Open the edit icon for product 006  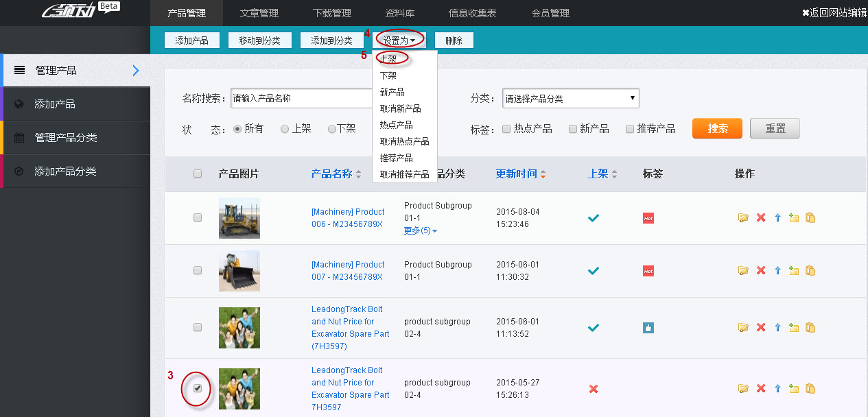[743, 217]
